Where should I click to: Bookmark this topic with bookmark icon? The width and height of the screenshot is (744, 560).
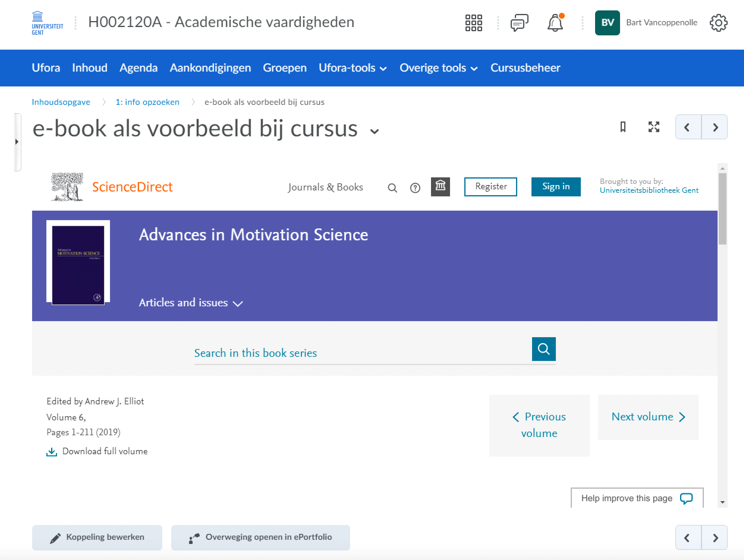point(623,127)
